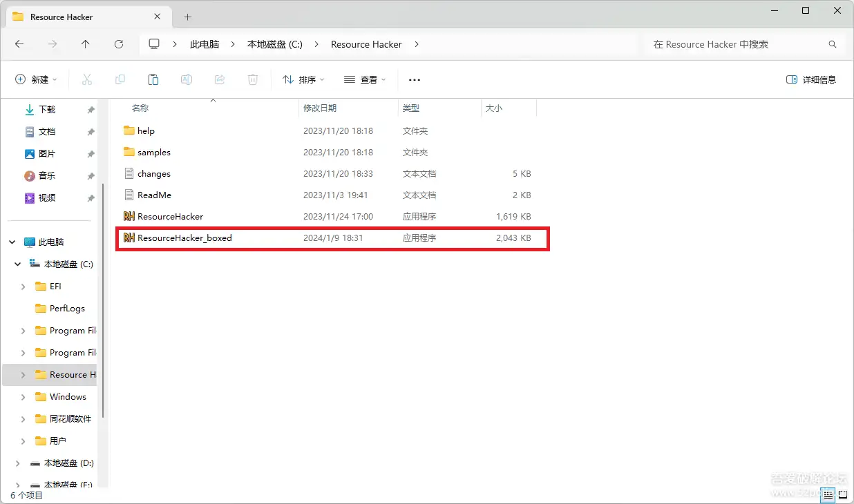This screenshot has width=854, height=504.
Task: Toggle the 详细信息 details pane
Action: click(811, 79)
